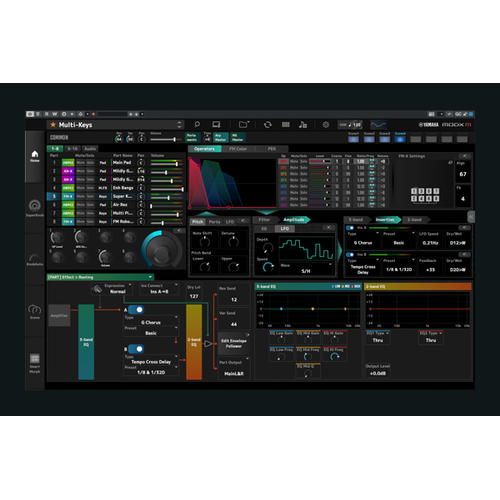Click the R (read automation) host button
Image resolution: width=500 pixels, height=500 pixels.
click(47, 114)
